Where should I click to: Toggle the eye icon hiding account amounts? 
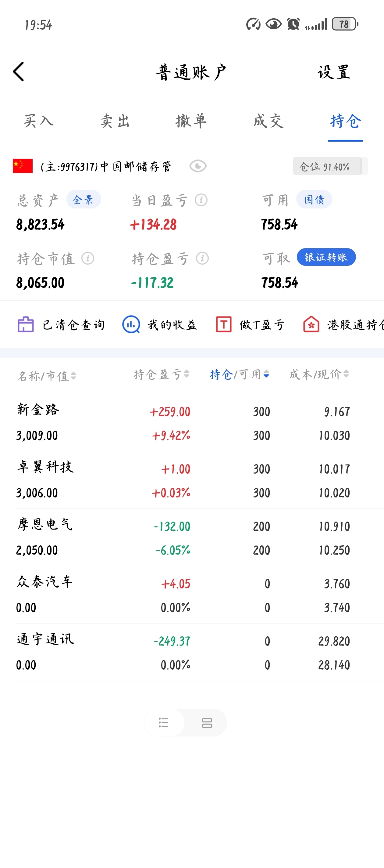(x=198, y=166)
